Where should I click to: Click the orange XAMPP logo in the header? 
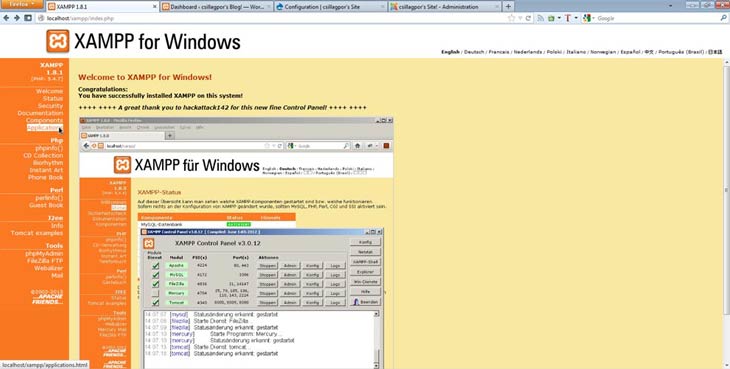(x=58, y=41)
